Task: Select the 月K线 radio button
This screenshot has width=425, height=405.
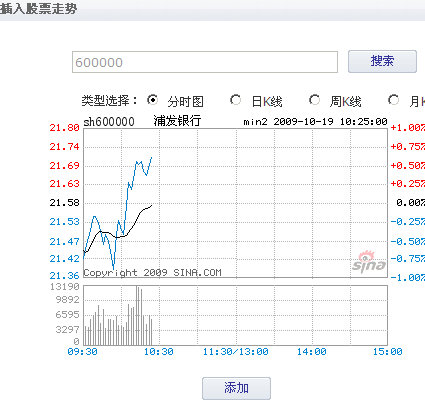Action: [x=393, y=100]
